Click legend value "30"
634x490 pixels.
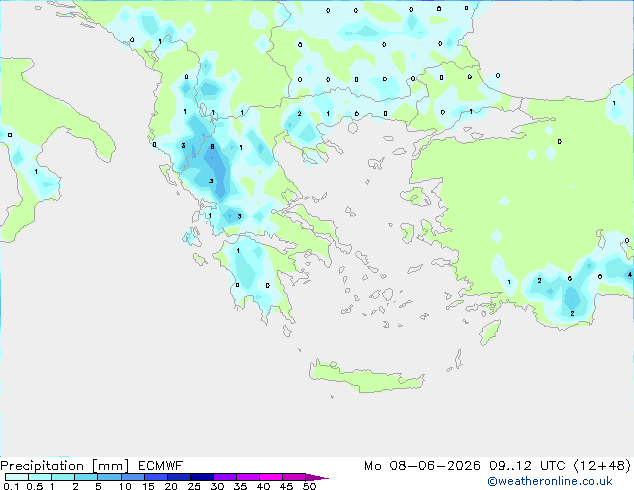tap(217, 486)
